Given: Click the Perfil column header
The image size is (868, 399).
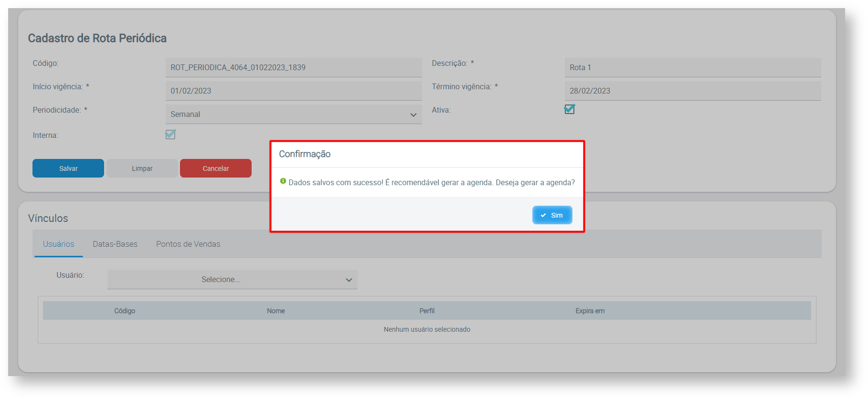Looking at the screenshot, I should coord(427,311).
